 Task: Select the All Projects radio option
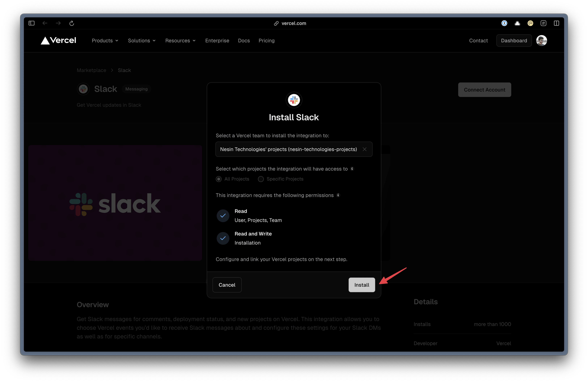click(x=219, y=179)
